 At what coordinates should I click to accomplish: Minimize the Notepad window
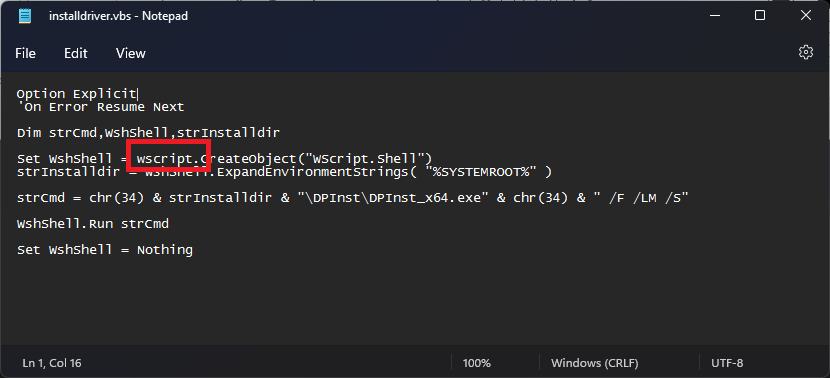click(714, 16)
